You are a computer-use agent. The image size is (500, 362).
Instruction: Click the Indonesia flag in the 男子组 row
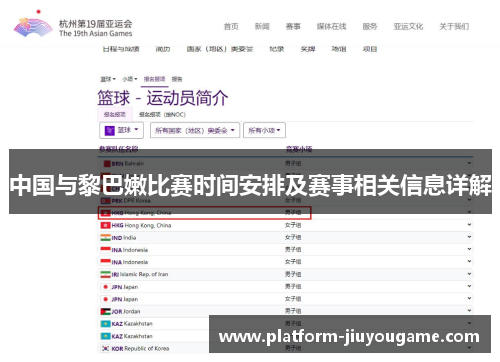point(105,250)
